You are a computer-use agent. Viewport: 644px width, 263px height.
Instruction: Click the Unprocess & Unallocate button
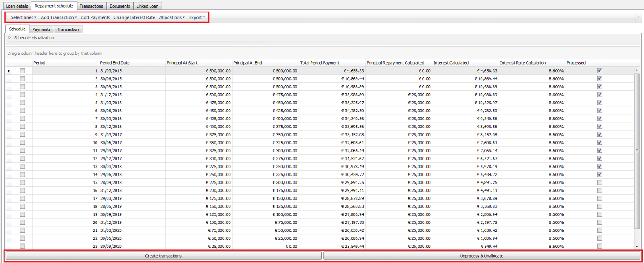pos(482,256)
